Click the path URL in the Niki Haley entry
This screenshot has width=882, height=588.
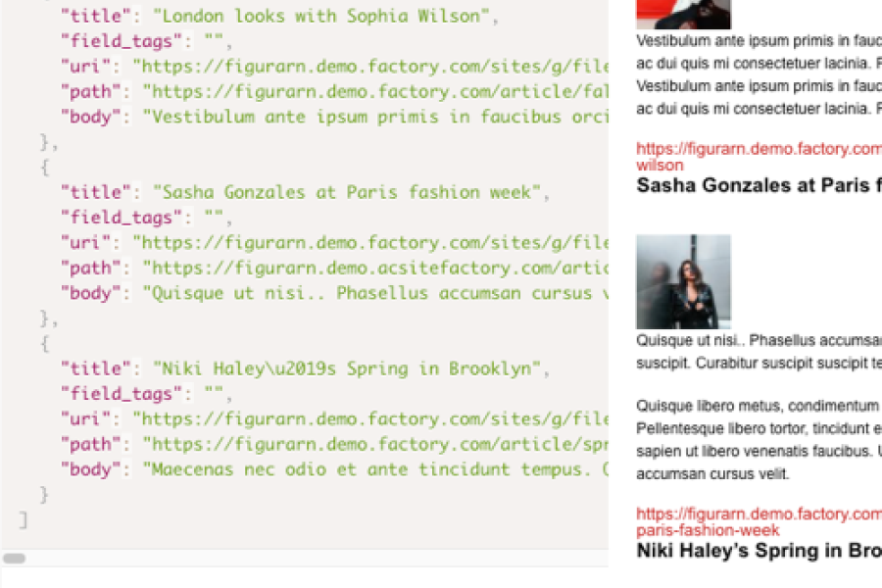pyautogui.click(x=375, y=444)
